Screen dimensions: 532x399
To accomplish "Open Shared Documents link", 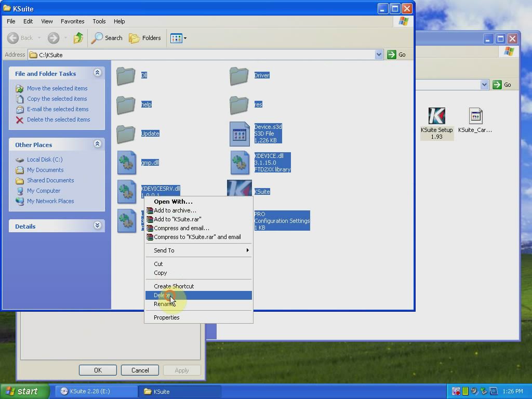I will click(50, 180).
